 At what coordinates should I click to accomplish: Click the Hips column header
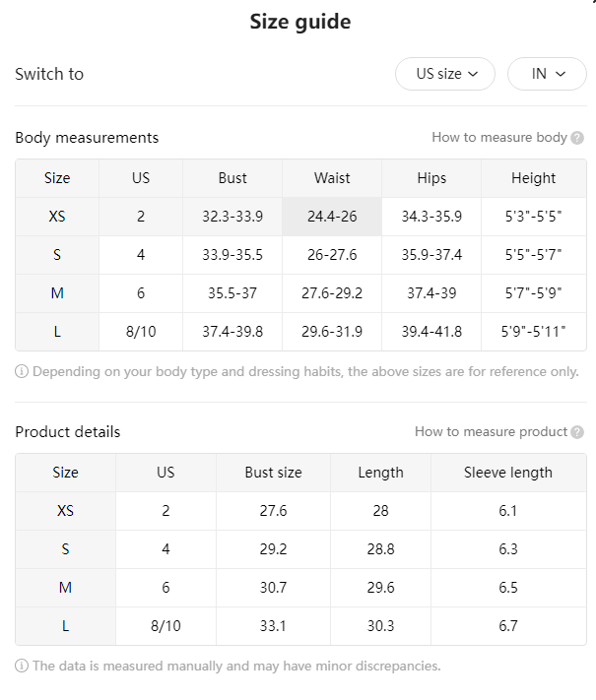pyautogui.click(x=431, y=178)
